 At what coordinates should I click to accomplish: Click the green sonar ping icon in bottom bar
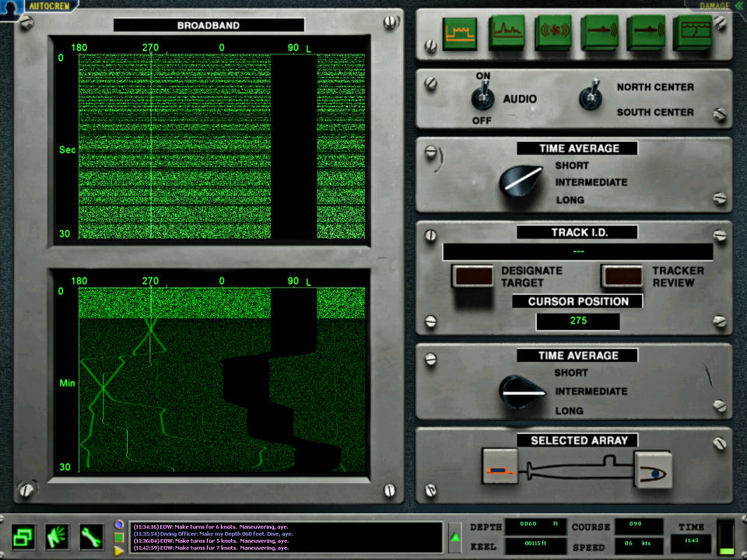pyautogui.click(x=58, y=536)
